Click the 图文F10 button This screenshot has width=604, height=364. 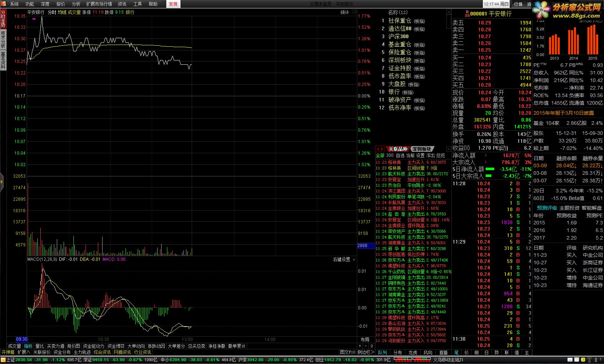348,352
